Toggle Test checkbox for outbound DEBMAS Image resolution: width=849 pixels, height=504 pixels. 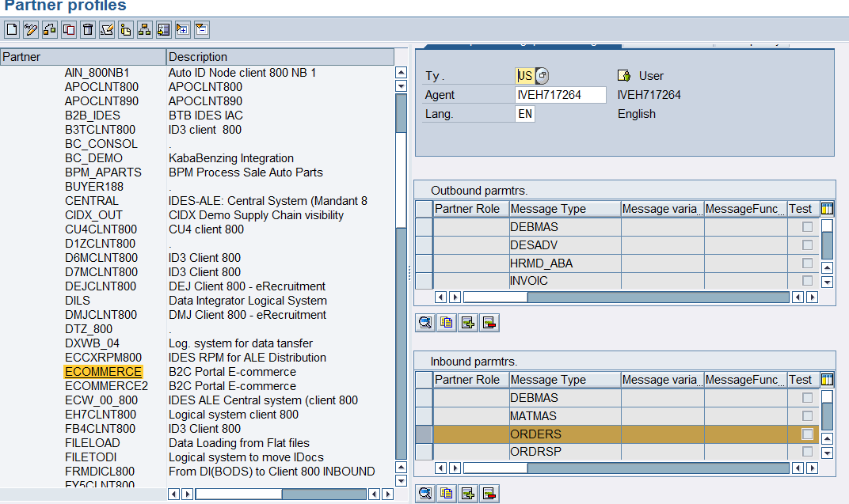[807, 227]
